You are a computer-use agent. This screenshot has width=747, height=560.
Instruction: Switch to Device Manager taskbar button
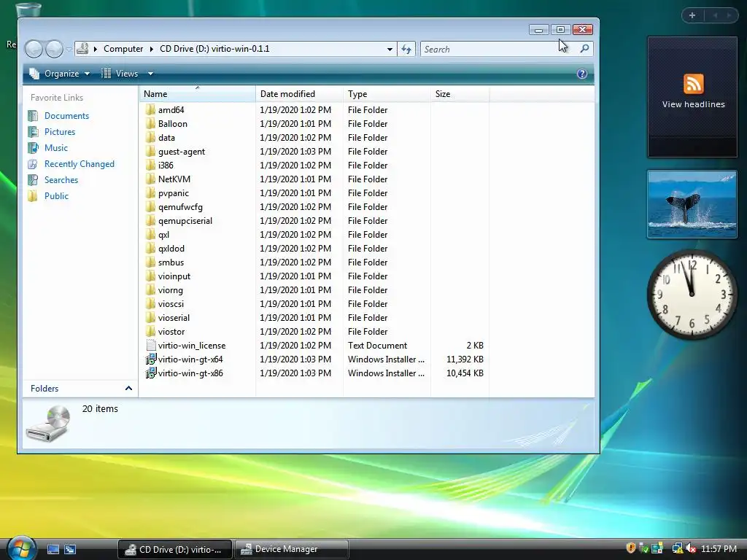[292, 549]
